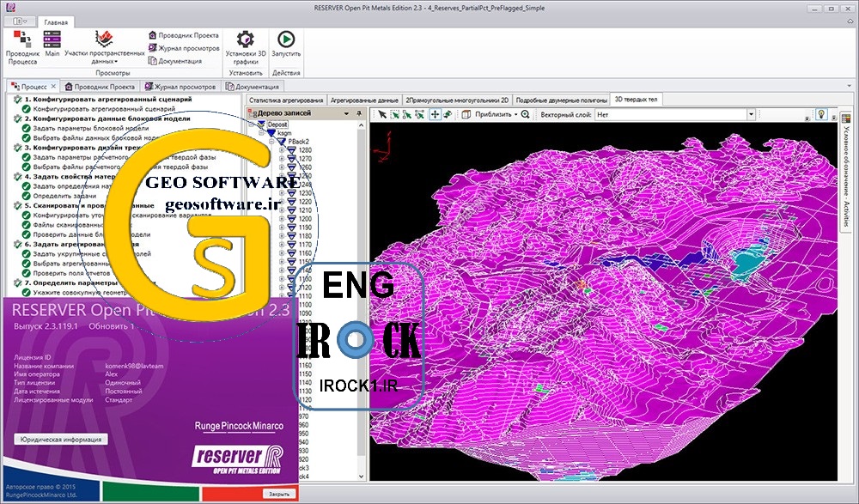Select the rectangle selection tool
859x504 pixels.
pos(394,114)
